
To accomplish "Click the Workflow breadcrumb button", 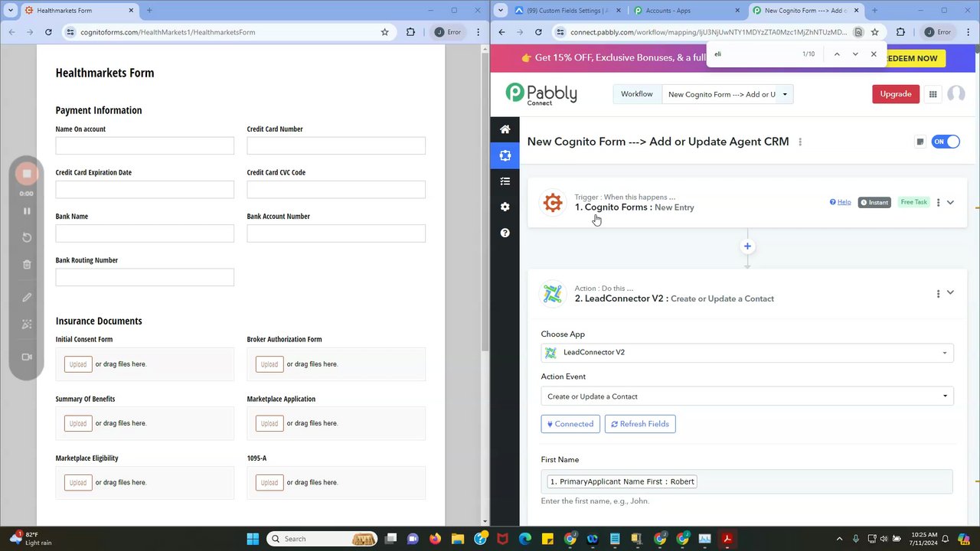I will click(x=636, y=94).
